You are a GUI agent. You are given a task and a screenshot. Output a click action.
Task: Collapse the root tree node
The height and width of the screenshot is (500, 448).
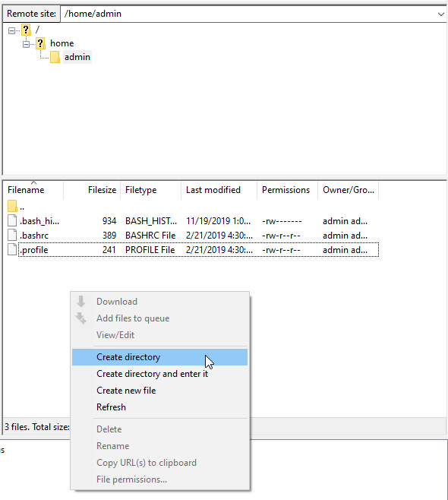[x=12, y=30]
